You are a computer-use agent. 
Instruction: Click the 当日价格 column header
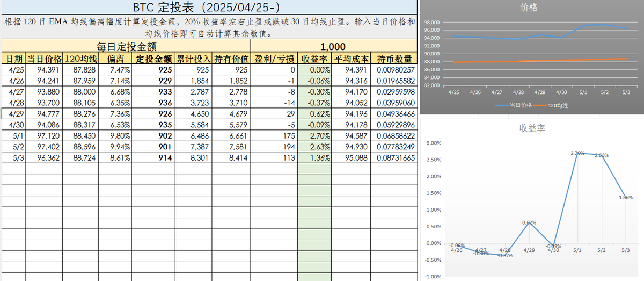click(44, 59)
